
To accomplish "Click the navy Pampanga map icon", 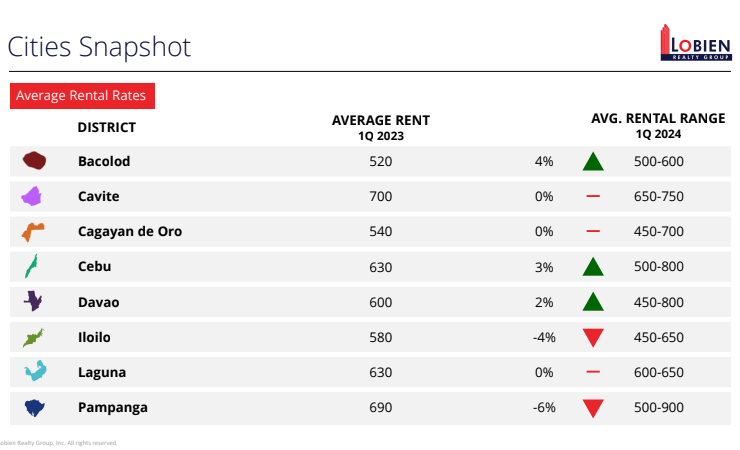I will (x=34, y=407).
